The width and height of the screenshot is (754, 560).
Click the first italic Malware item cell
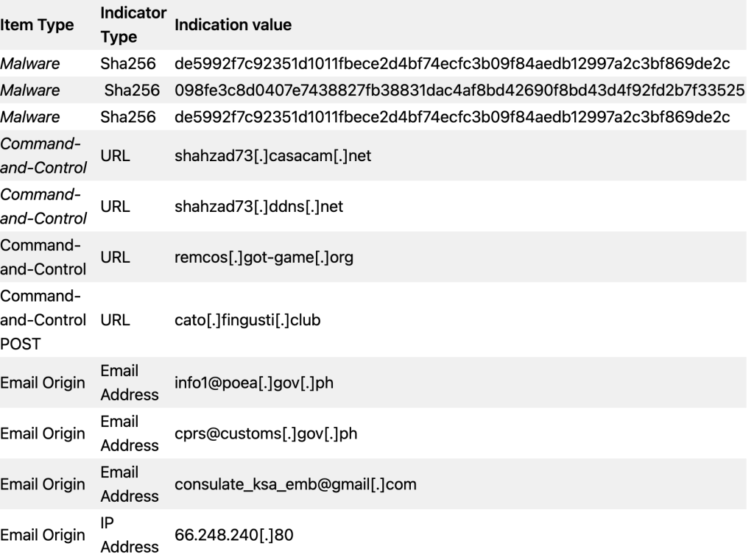coord(29,63)
